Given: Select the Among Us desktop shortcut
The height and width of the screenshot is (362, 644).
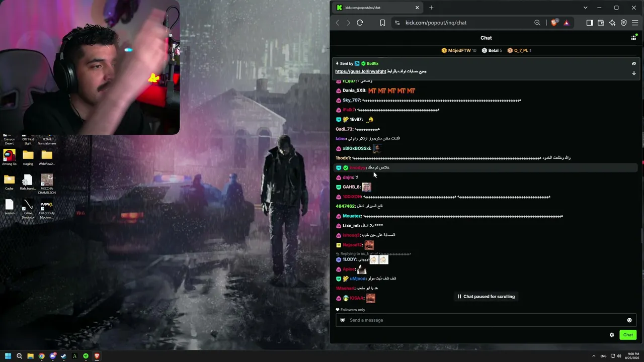Looking at the screenshot, I should click(x=9, y=157).
